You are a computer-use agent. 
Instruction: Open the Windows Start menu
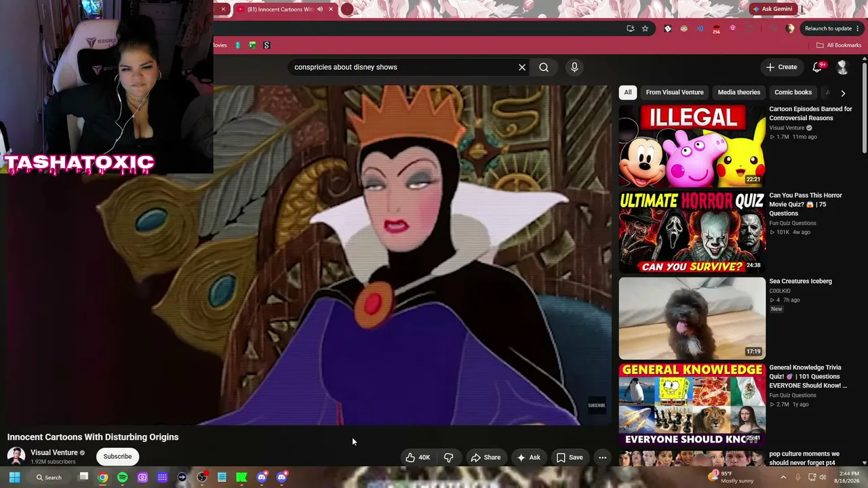point(14,477)
